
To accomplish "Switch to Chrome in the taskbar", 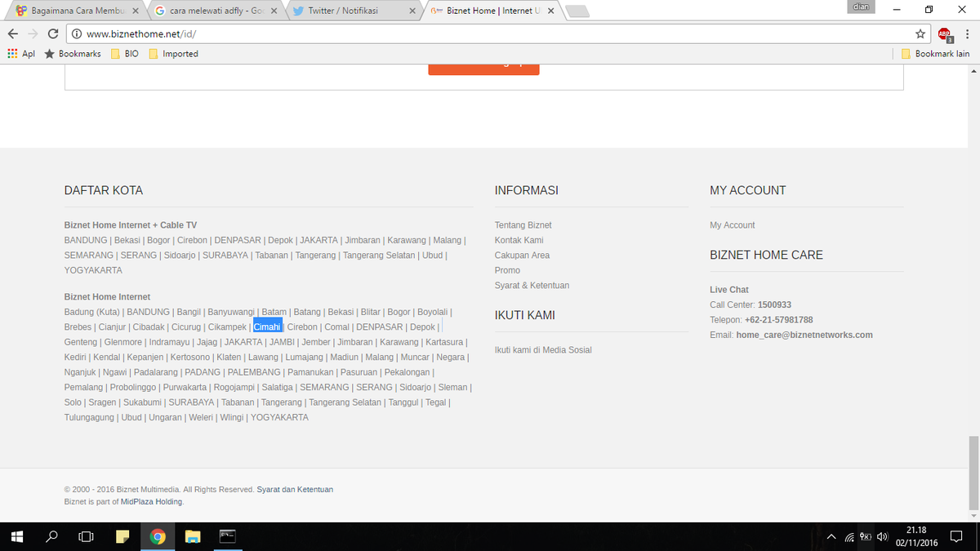I will point(158,536).
